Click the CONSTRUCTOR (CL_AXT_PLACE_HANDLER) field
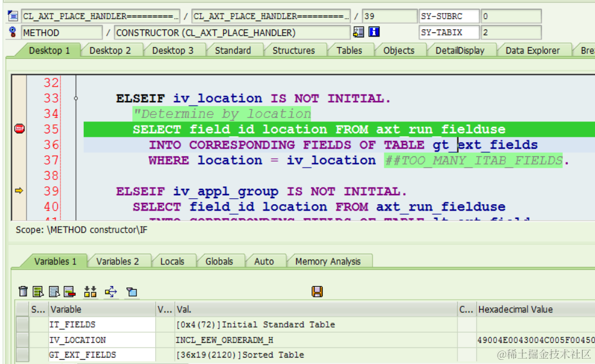The image size is (595, 364). coord(232,32)
